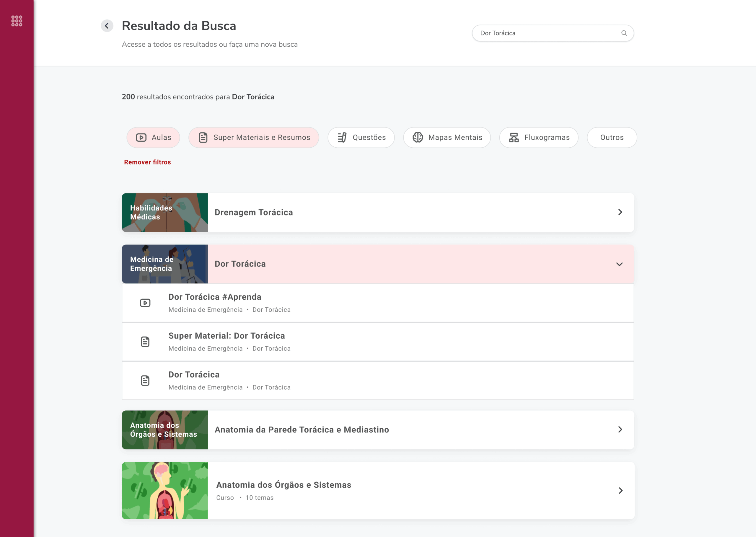
Task: Click the document icon on the 'Dor Torácica' summary result
Action: [x=145, y=380]
